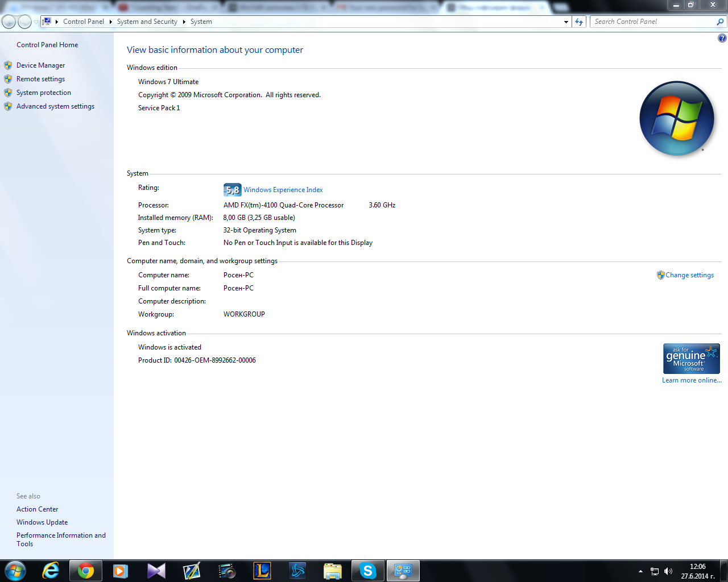Screen dimensions: 728x582
Task: Click the Show desktop strip
Action: 724,571
